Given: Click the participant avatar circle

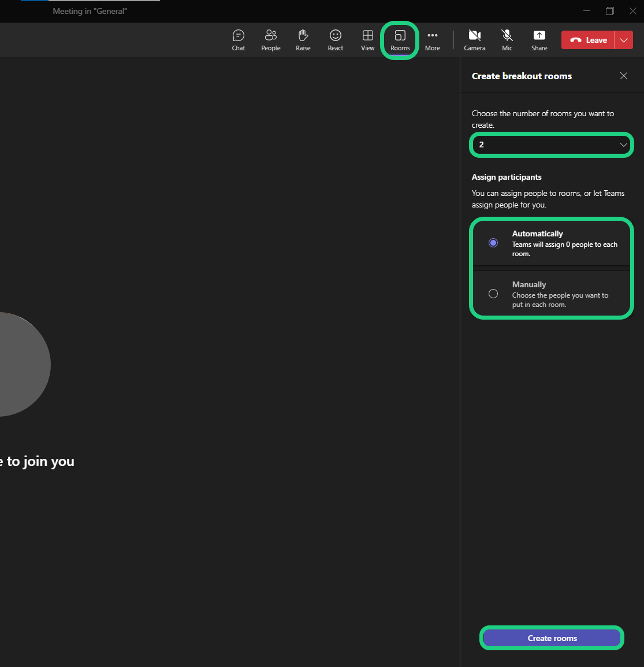Looking at the screenshot, I should (17, 364).
